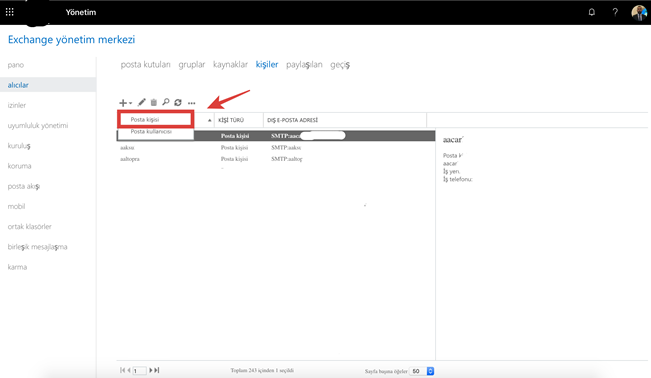This screenshot has height=378, width=651.
Task: Open koruma in the sidebar
Action: coord(20,166)
